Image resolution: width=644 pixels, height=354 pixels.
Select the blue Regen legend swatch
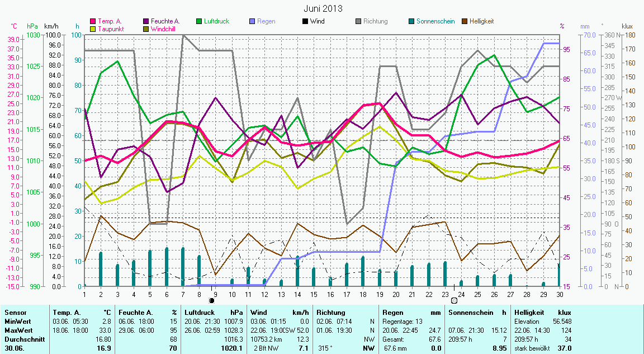click(x=252, y=22)
